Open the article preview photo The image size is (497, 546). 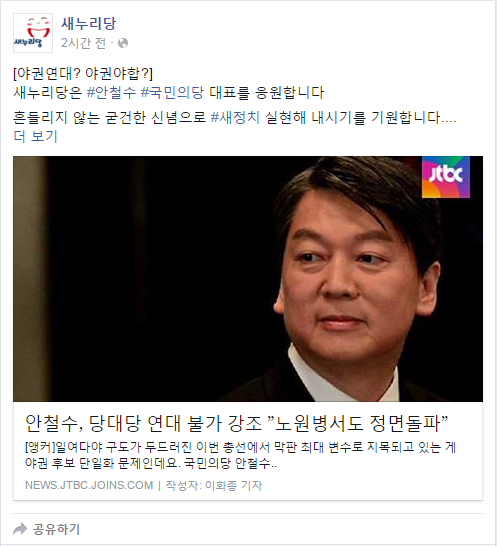pos(248,279)
